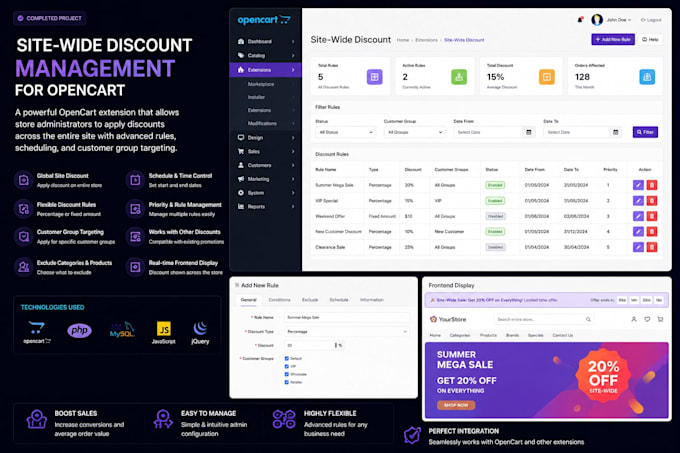This screenshot has width=680, height=453.
Task: Open the John Doe user menu
Action: pos(619,20)
